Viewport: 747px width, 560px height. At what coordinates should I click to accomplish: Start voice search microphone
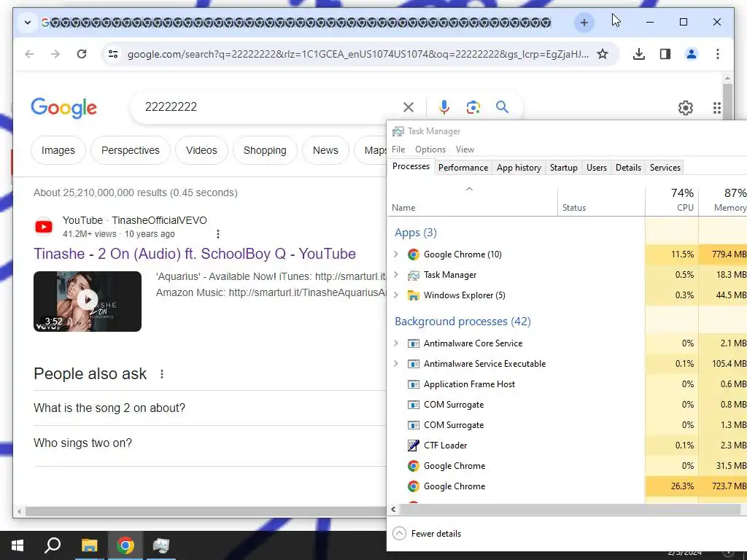444,107
